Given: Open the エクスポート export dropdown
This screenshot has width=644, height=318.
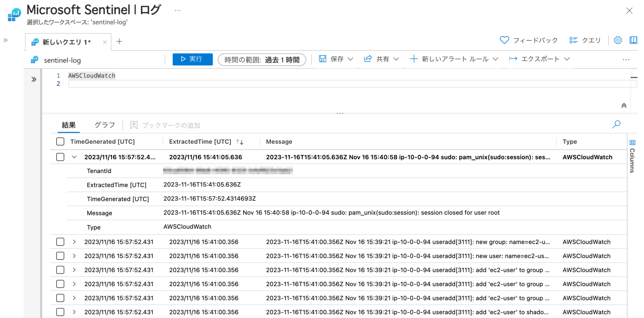Looking at the screenshot, I should [x=540, y=59].
